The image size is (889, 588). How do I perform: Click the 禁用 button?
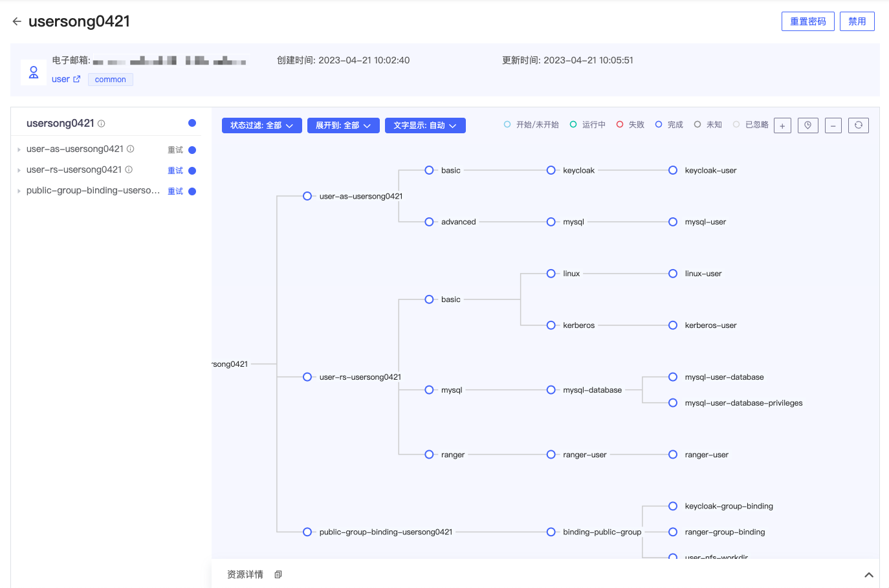857,21
